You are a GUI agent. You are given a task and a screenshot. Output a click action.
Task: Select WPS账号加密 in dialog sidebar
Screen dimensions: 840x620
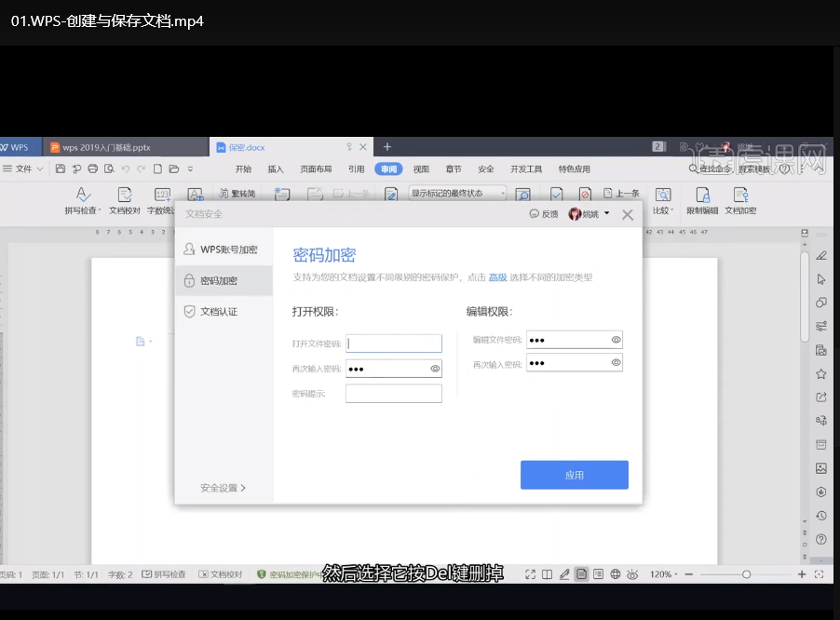point(224,249)
